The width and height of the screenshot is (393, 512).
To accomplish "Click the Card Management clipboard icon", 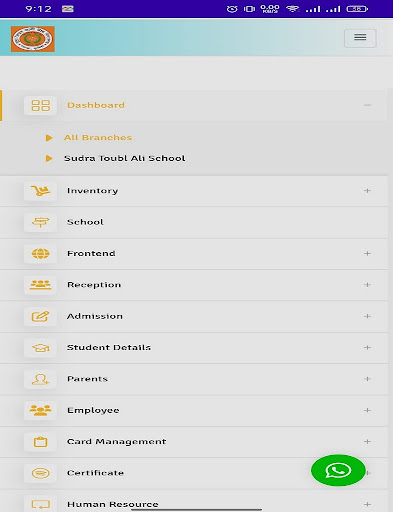I will [x=40, y=442].
